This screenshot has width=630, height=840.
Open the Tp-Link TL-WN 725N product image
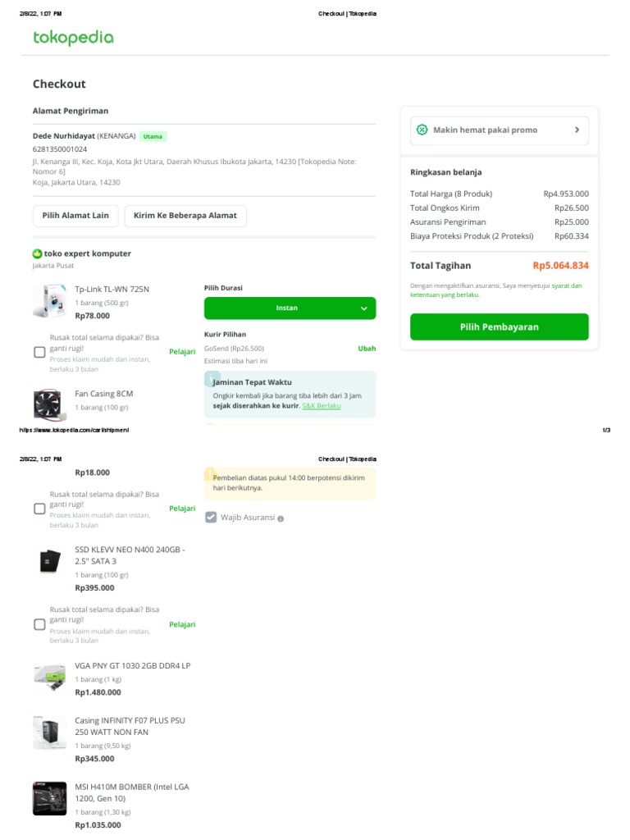tap(49, 300)
